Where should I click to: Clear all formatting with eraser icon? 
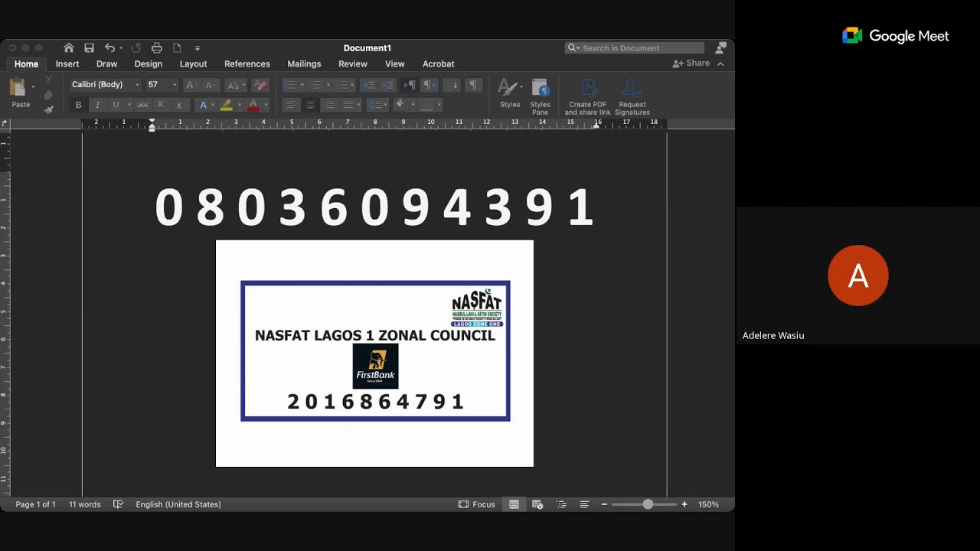pyautogui.click(x=260, y=85)
